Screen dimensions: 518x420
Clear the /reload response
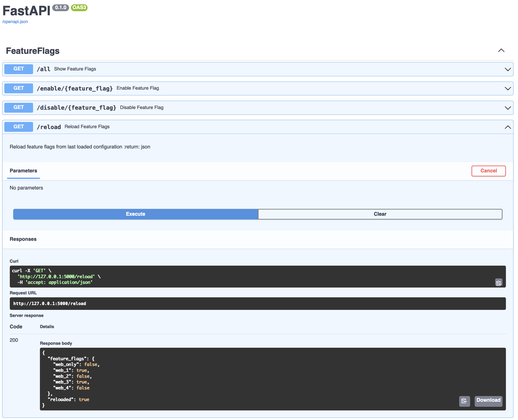(380, 214)
